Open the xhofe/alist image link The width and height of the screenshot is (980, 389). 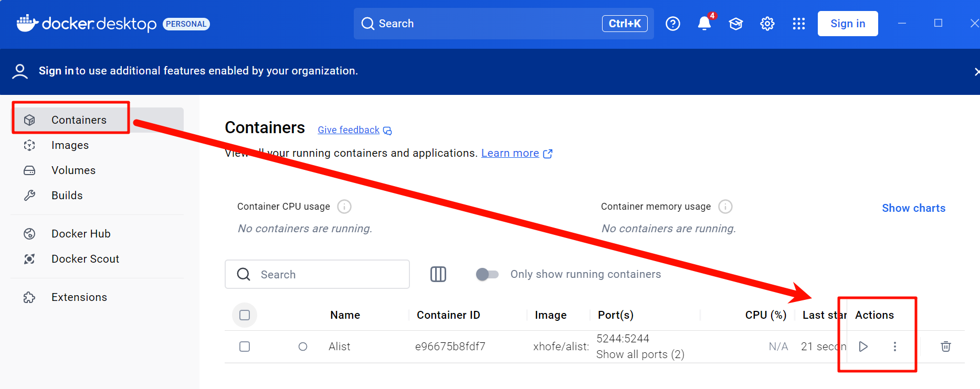point(561,347)
